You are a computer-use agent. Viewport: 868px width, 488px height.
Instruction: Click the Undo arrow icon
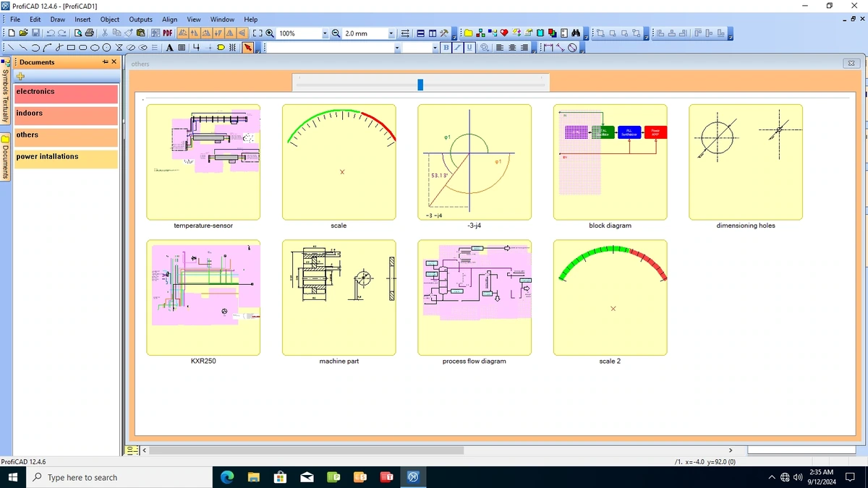tap(51, 33)
